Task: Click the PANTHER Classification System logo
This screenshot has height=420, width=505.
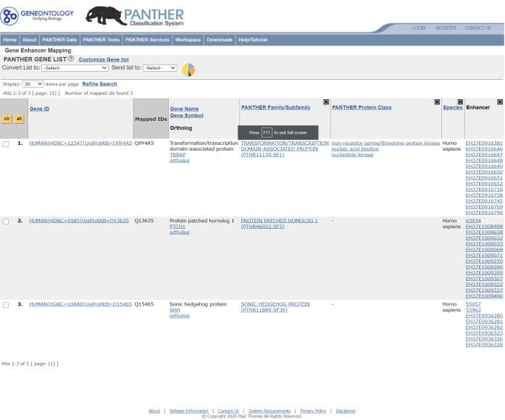Action: [135, 16]
